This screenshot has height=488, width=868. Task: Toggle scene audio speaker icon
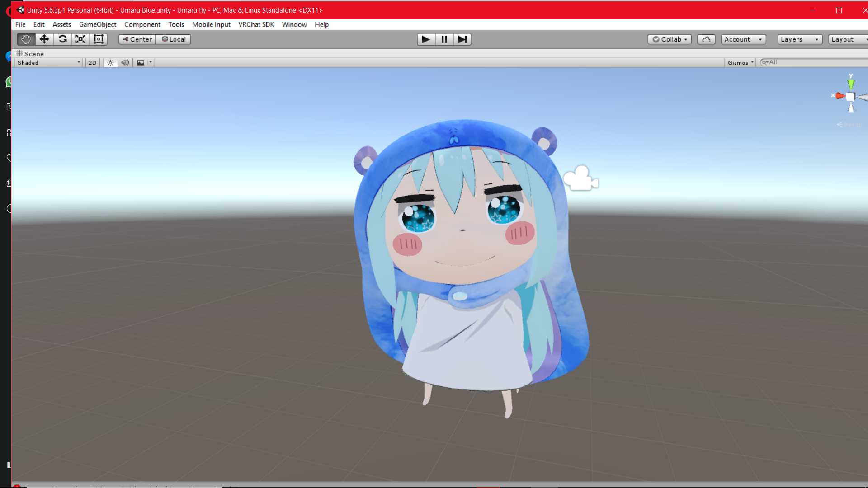point(125,63)
